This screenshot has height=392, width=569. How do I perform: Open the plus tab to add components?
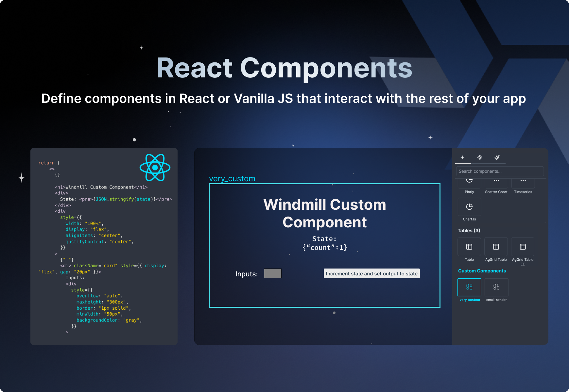[463, 157]
